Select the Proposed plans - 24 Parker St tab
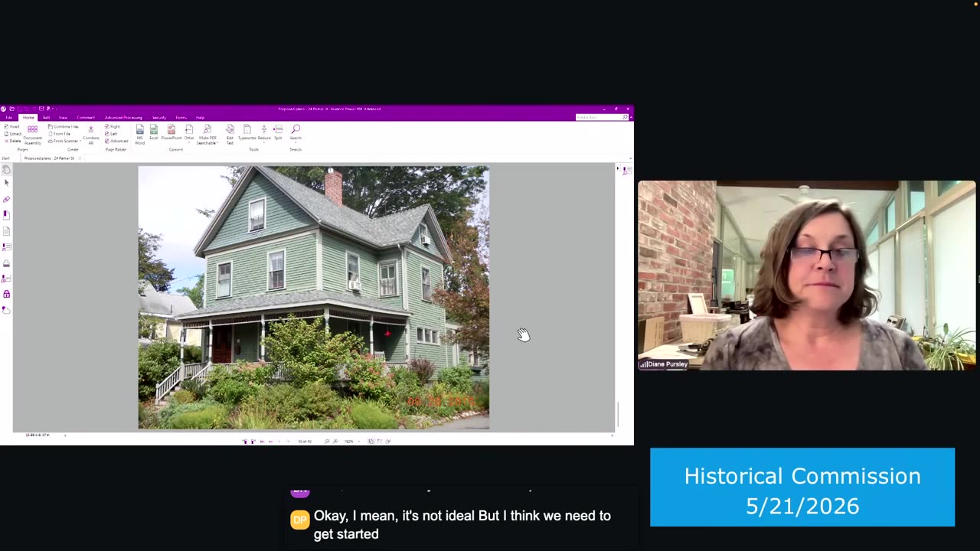This screenshot has width=980, height=551. (49, 158)
